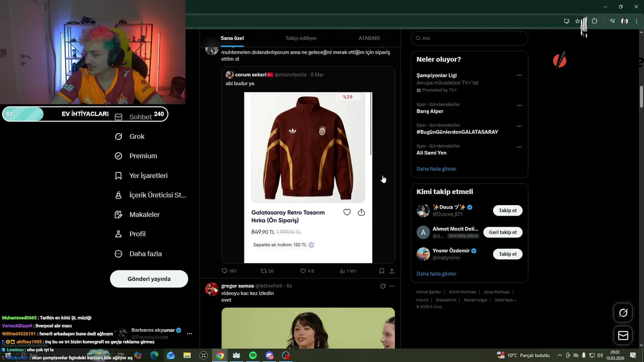Open taskbar clock showing 20:03
Viewport: 644px width, 362px height.
(x=614, y=355)
